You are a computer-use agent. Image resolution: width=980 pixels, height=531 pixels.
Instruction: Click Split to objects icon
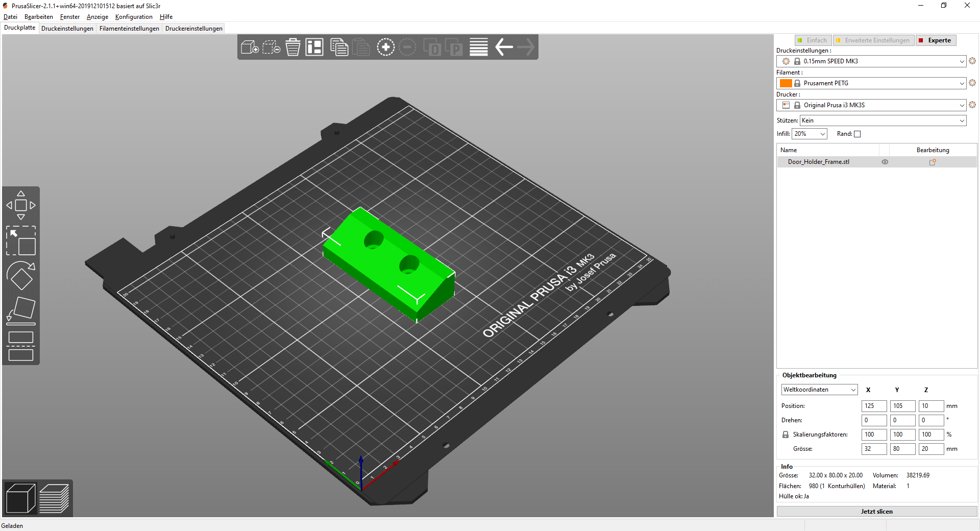point(432,47)
